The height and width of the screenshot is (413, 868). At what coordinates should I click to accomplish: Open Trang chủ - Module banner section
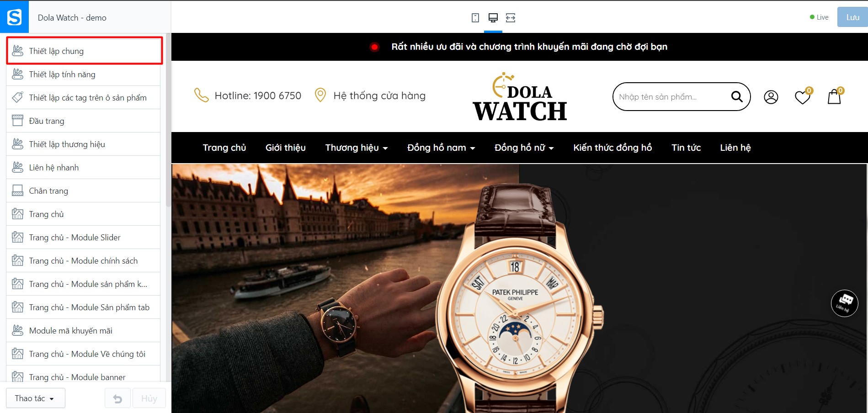click(x=83, y=375)
